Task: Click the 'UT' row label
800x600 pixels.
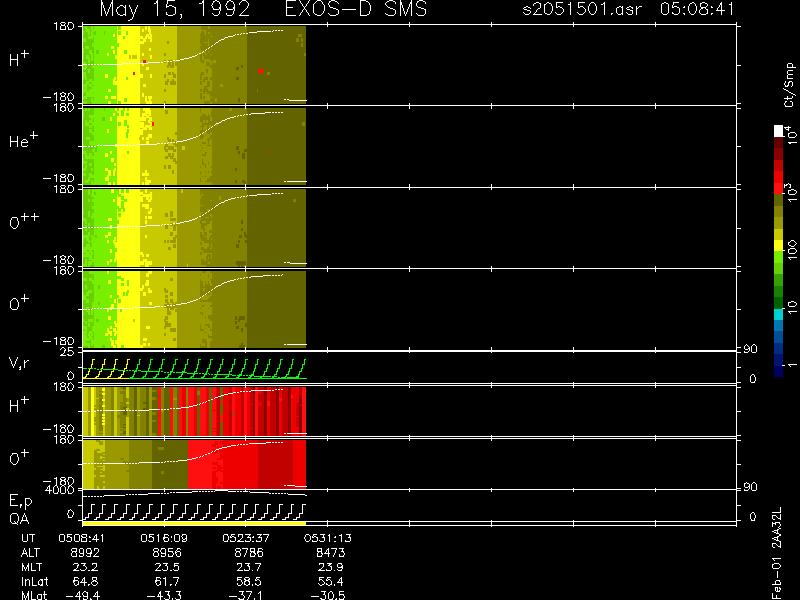Action: [x=28, y=538]
